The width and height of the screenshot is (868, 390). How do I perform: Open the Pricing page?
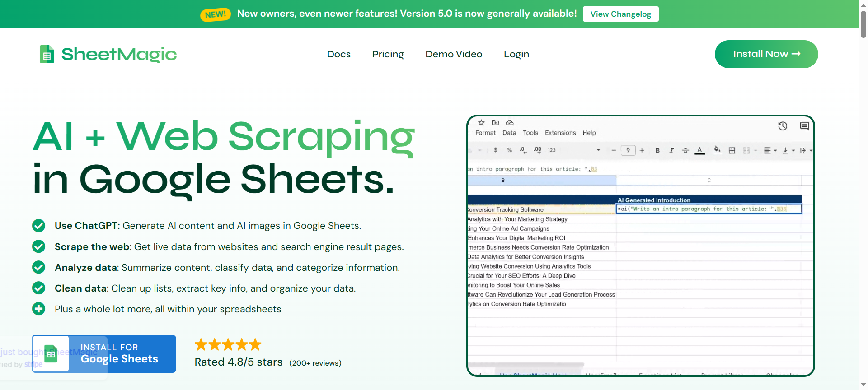click(388, 54)
